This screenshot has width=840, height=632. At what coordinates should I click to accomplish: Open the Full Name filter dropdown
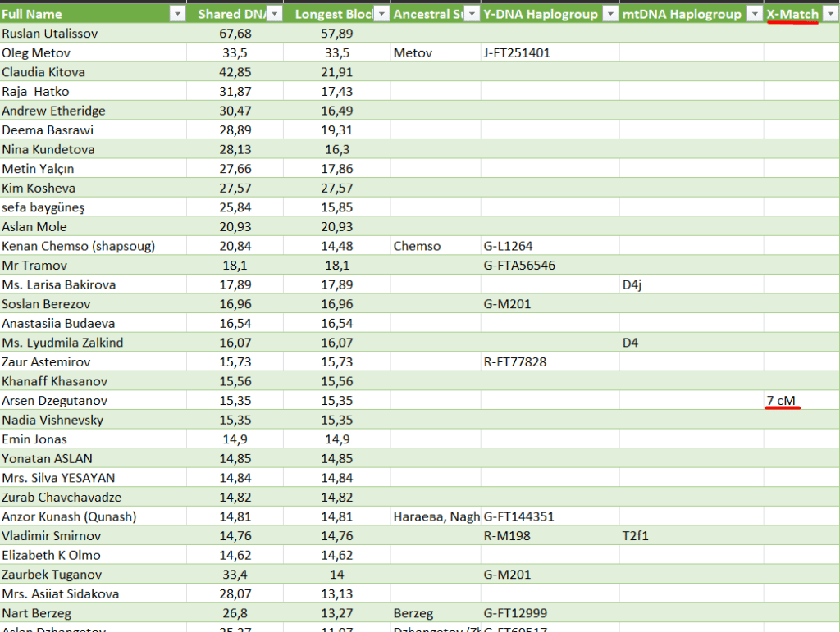click(x=176, y=14)
